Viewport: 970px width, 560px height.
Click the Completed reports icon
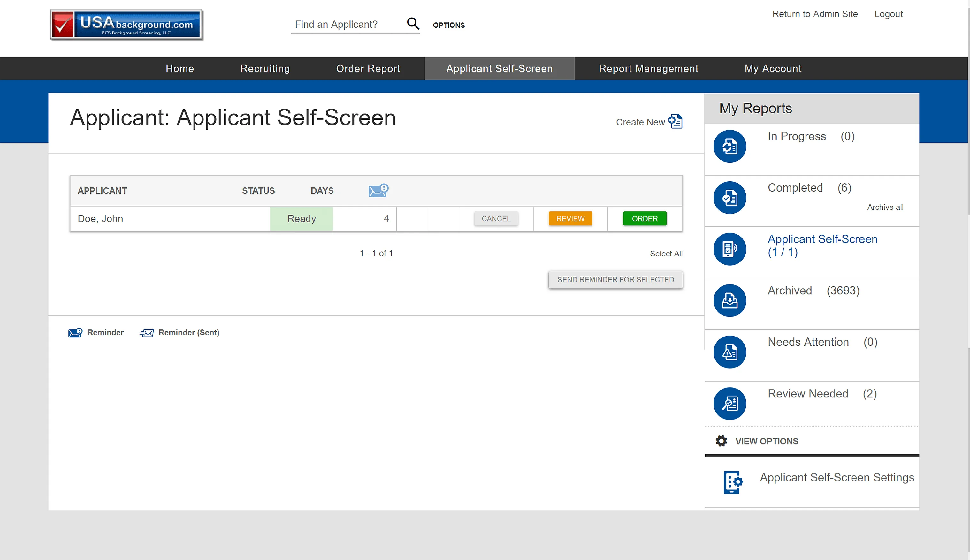pos(729,197)
